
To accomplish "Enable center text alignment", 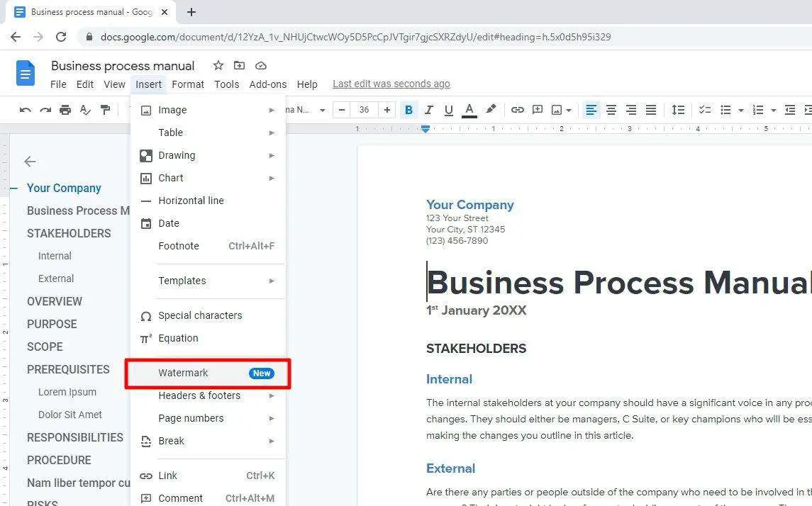I will [x=611, y=110].
